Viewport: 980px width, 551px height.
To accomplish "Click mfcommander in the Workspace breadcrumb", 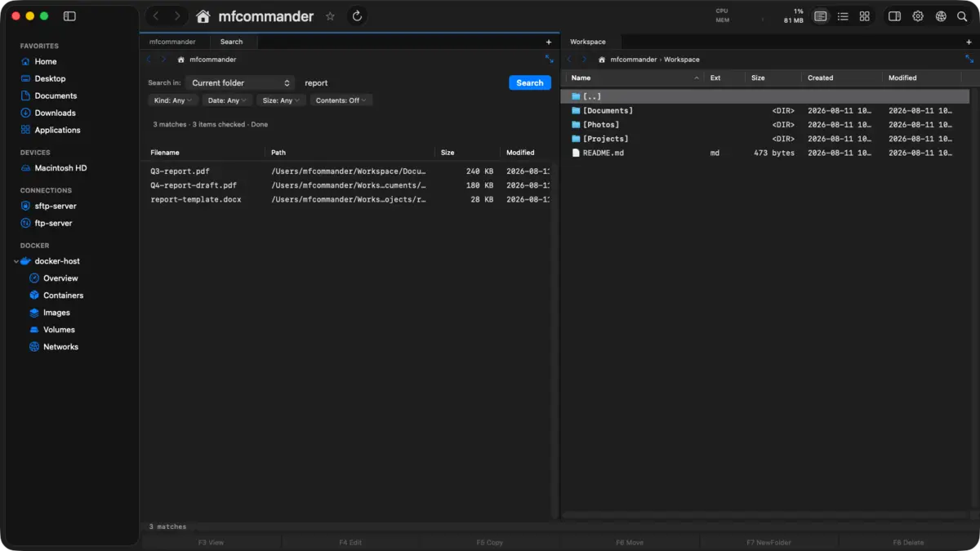I will coord(634,60).
